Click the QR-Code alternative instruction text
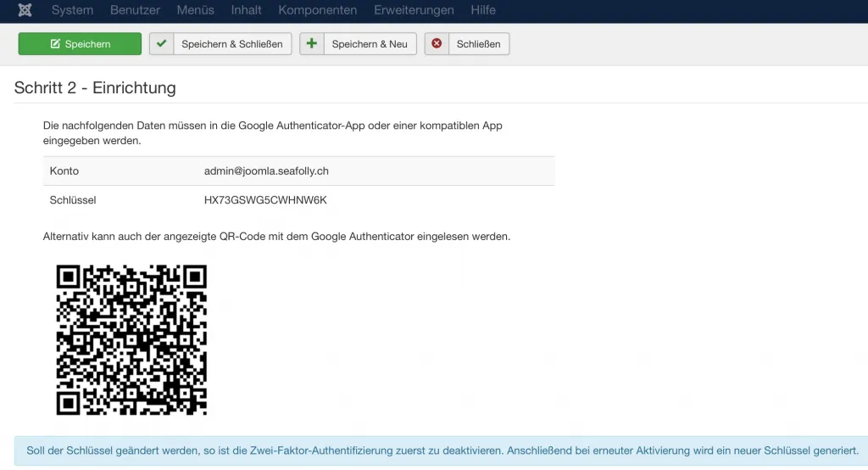This screenshot has height=470, width=868. click(x=277, y=236)
